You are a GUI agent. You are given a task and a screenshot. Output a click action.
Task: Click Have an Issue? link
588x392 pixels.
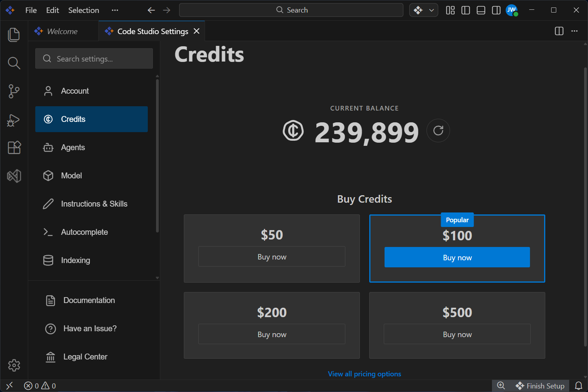tap(81, 328)
